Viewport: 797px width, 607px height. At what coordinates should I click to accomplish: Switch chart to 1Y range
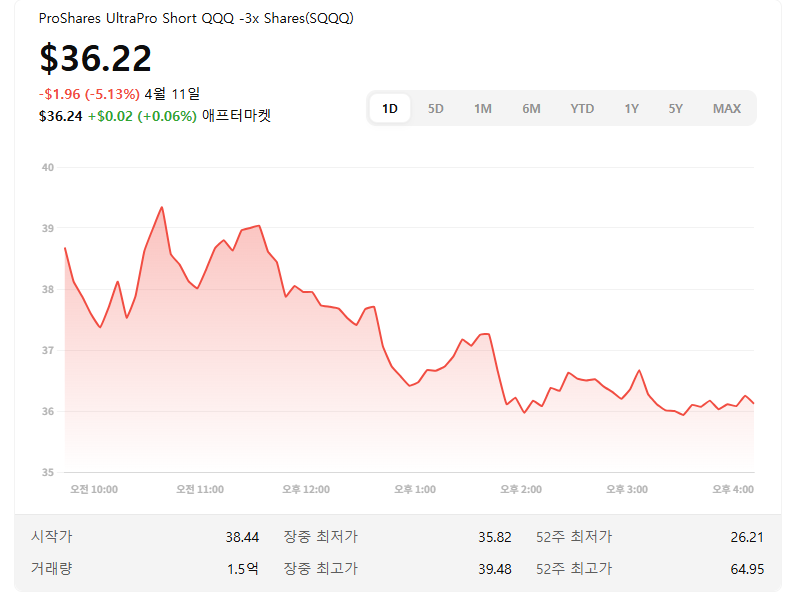coord(631,109)
